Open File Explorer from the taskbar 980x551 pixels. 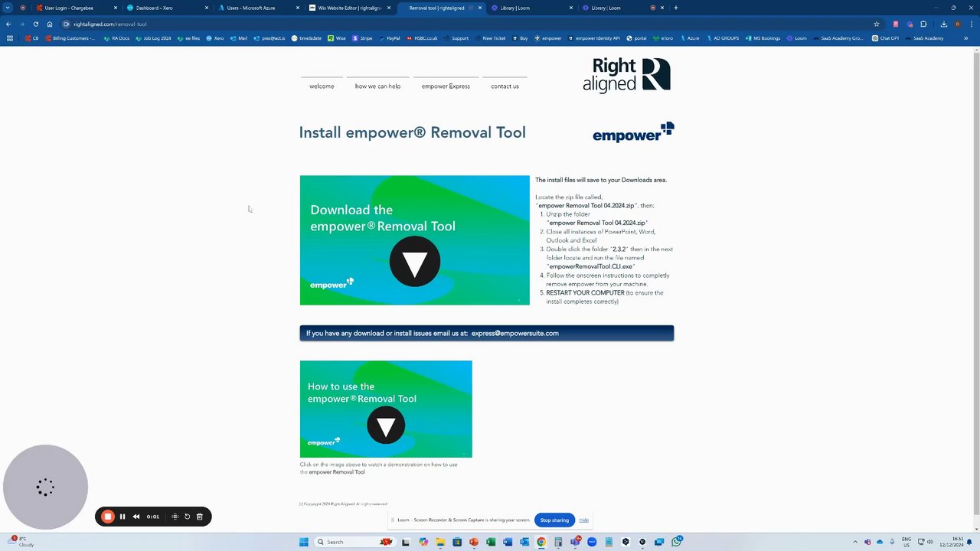point(440,542)
